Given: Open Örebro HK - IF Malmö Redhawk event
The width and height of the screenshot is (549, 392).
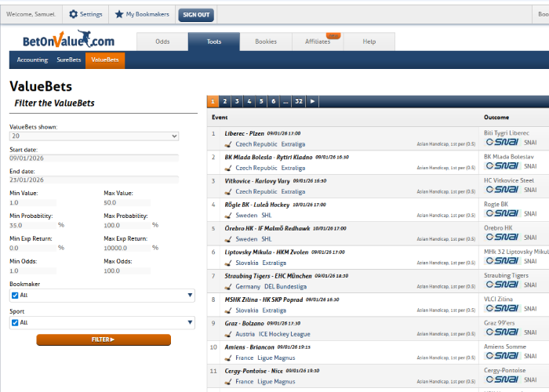Looking at the screenshot, I should pyautogui.click(x=267, y=229).
